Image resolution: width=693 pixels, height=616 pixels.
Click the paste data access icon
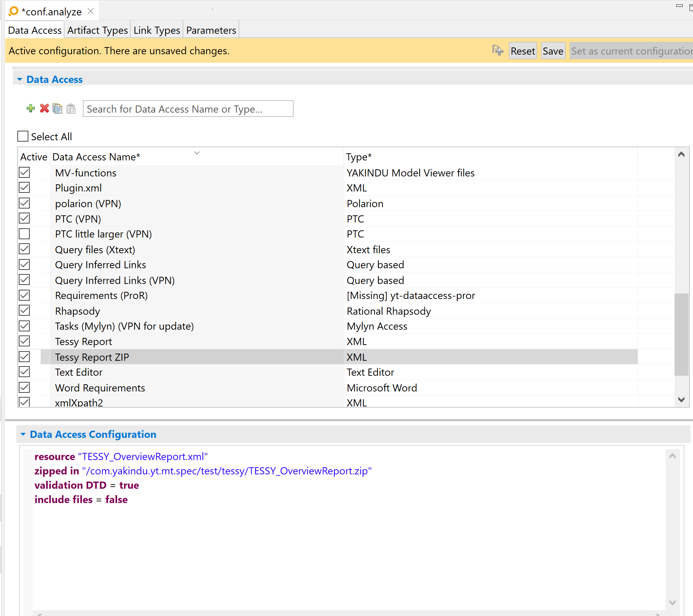coord(71,109)
